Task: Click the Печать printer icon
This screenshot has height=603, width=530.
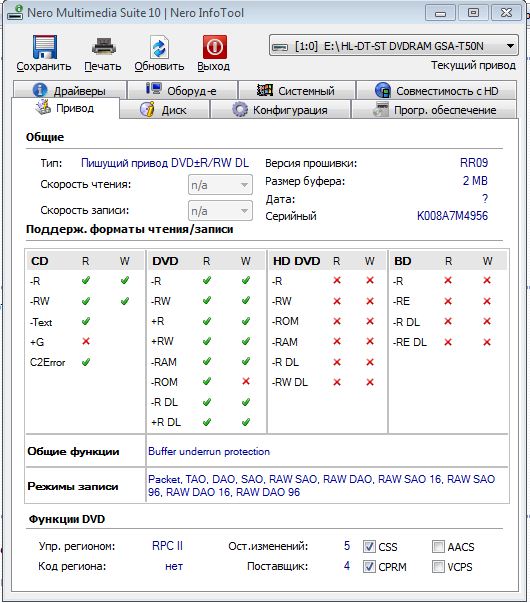Action: [x=103, y=47]
